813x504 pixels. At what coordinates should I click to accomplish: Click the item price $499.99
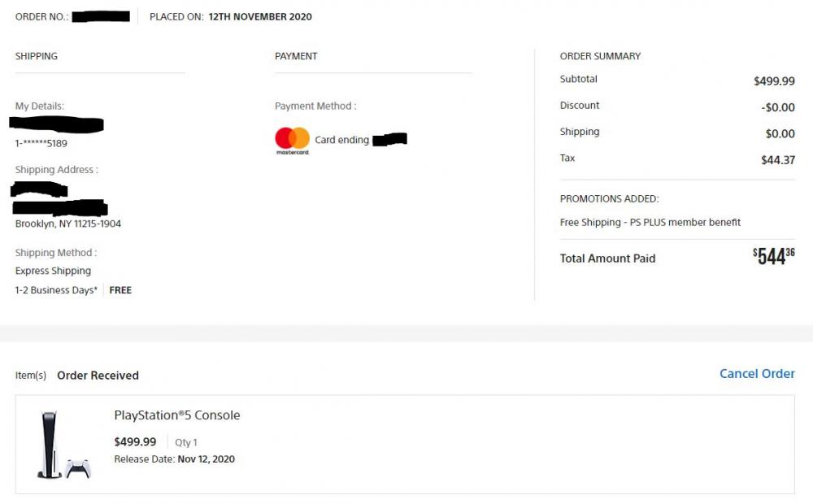click(135, 442)
